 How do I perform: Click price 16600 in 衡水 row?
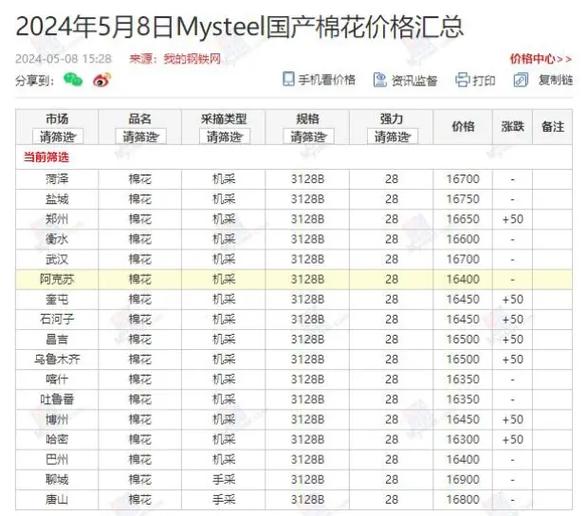463,239
